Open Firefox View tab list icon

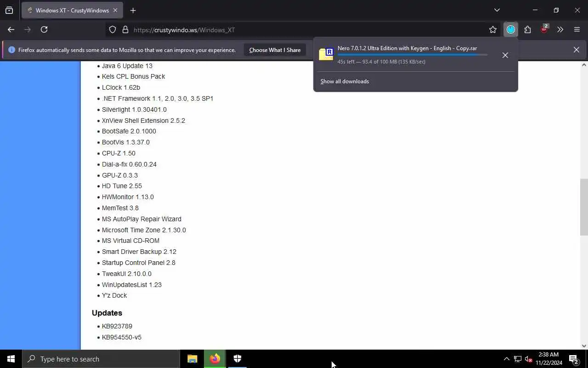tap(9, 10)
